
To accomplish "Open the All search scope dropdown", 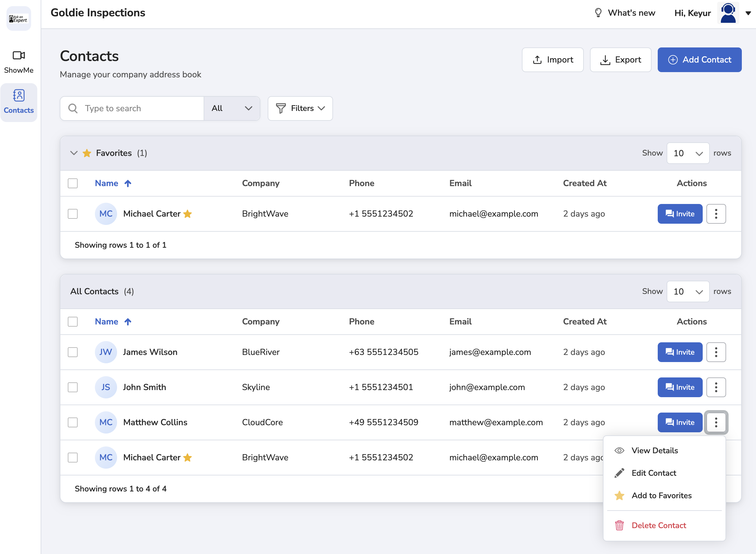I will coord(232,108).
